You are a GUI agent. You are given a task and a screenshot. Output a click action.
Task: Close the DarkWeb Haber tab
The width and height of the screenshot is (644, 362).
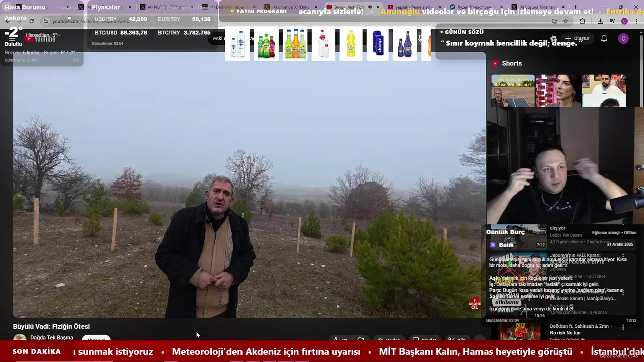tap(254, 7)
